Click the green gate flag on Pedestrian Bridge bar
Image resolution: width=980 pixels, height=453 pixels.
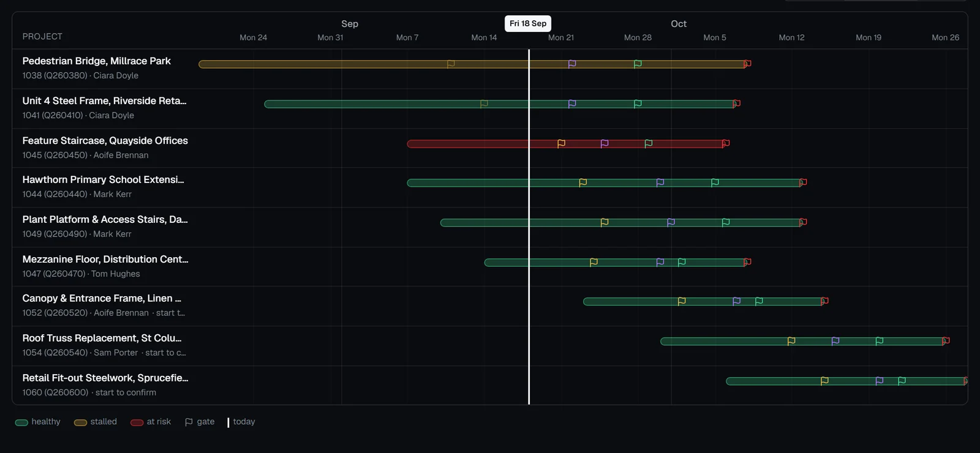coord(638,64)
